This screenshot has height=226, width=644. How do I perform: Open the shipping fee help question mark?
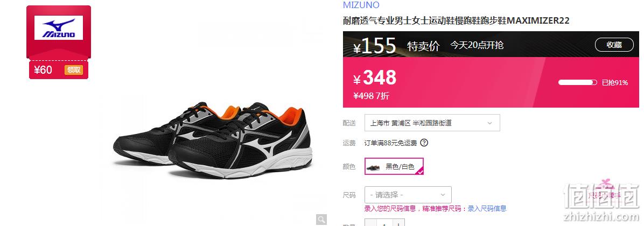coord(424,143)
